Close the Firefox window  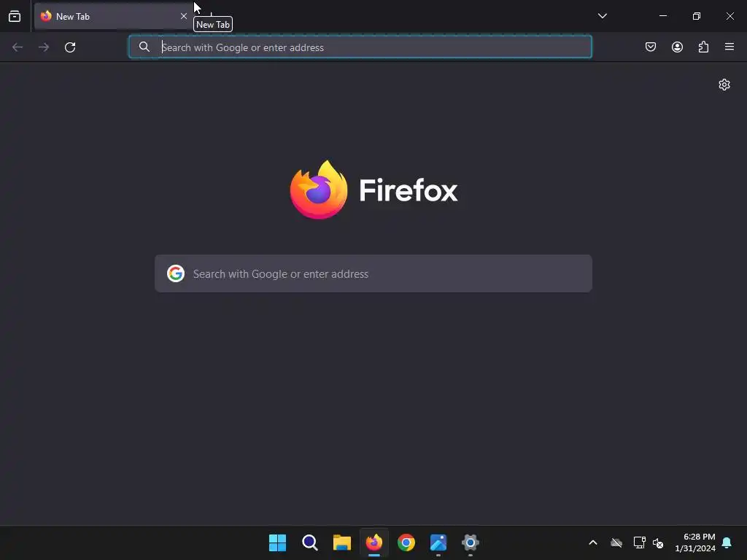tap(729, 16)
